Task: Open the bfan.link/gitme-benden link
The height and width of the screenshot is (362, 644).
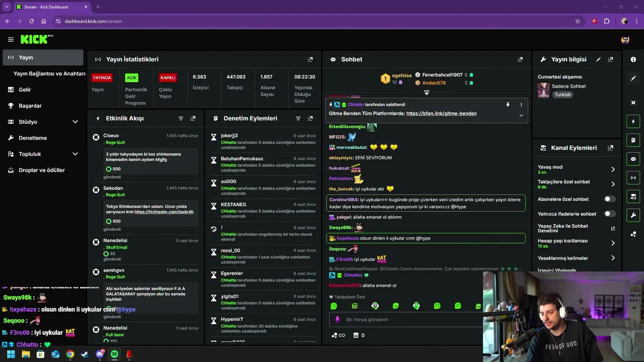Action: pyautogui.click(x=441, y=114)
